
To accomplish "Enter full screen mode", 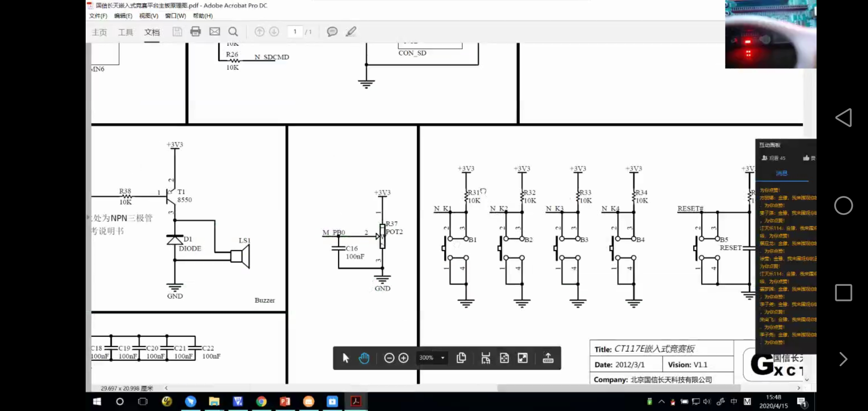I will [523, 358].
